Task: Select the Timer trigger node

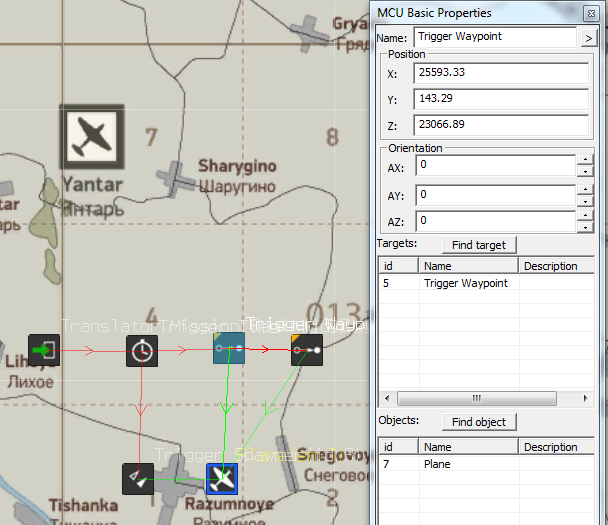Action: 142,351
